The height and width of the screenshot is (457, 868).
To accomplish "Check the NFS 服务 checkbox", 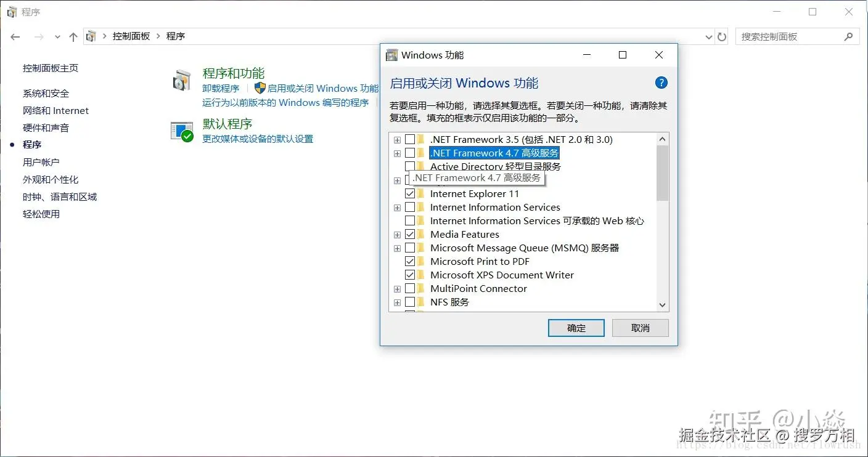I will pos(410,302).
